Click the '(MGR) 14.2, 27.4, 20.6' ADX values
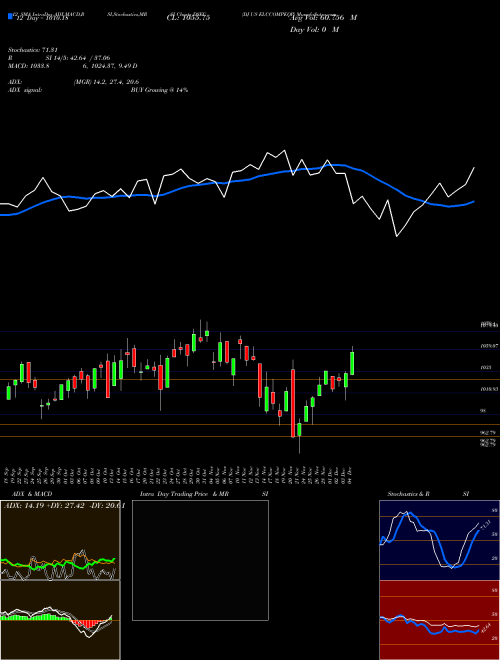The height and width of the screenshot is (660, 500). click(x=106, y=82)
